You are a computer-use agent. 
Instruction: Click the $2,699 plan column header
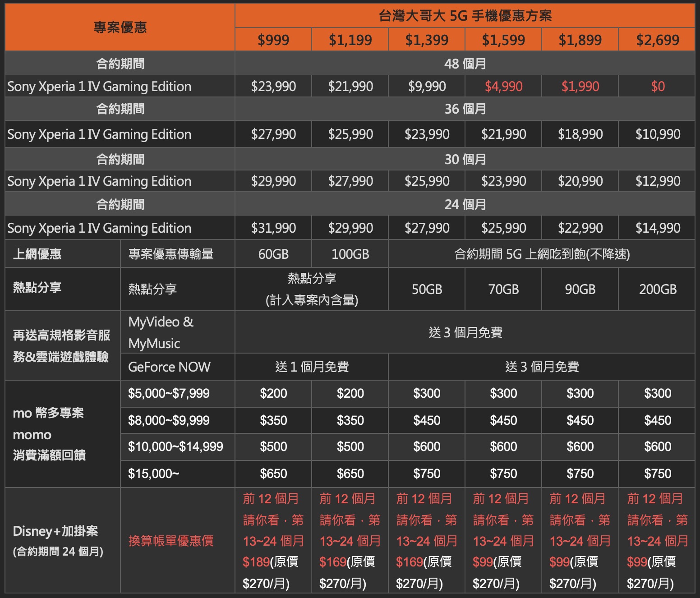657,40
